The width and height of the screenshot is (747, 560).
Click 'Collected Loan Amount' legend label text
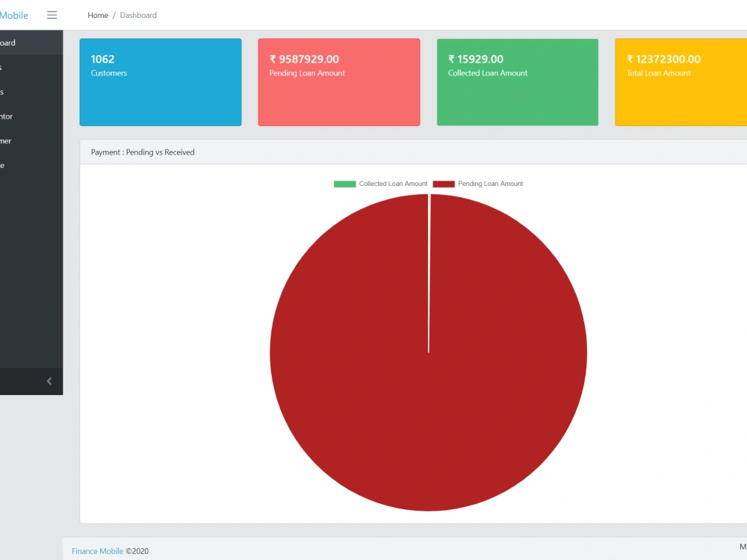tap(393, 184)
